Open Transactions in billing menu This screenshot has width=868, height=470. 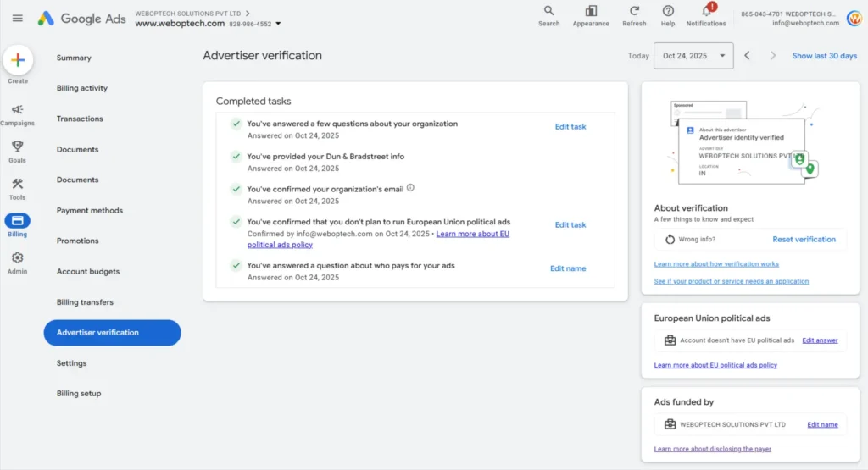coord(80,119)
